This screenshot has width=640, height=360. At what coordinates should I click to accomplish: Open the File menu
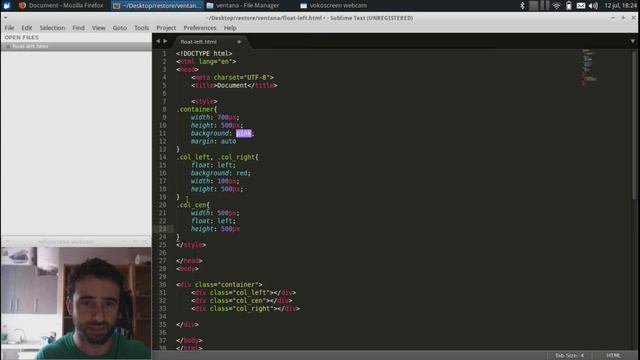coord(9,28)
